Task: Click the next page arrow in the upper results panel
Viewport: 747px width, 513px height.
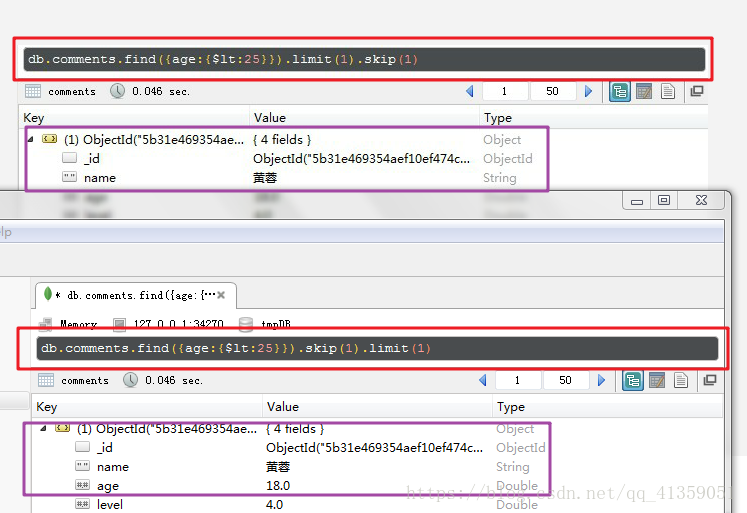Action: (x=588, y=91)
